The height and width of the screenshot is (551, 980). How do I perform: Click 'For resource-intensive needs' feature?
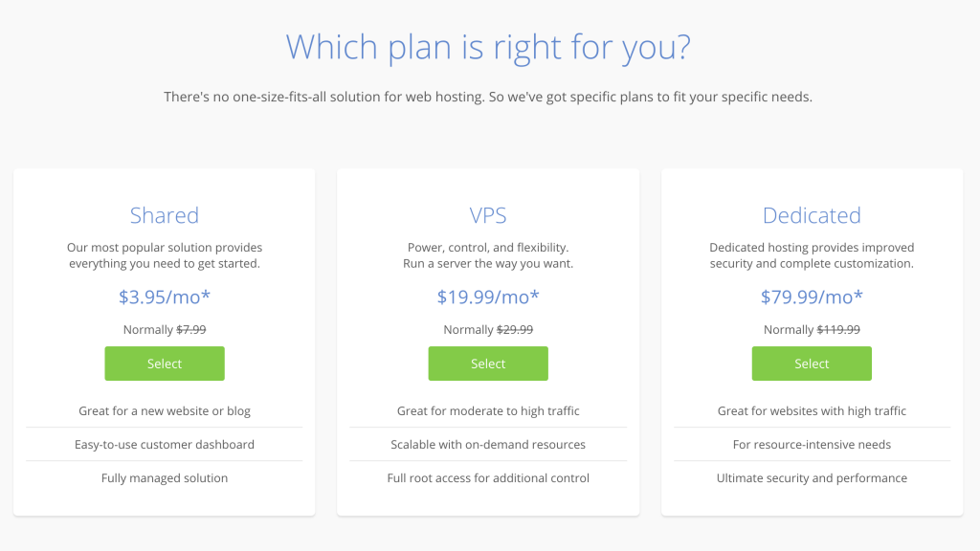tap(812, 445)
